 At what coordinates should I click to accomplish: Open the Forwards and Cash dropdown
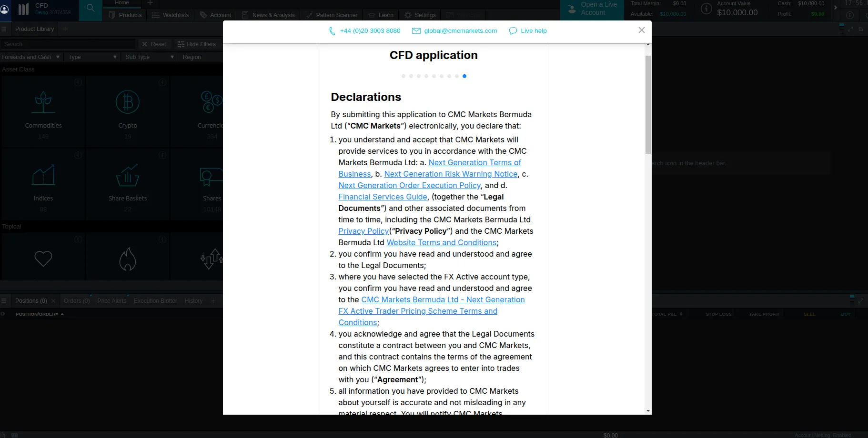click(x=30, y=57)
